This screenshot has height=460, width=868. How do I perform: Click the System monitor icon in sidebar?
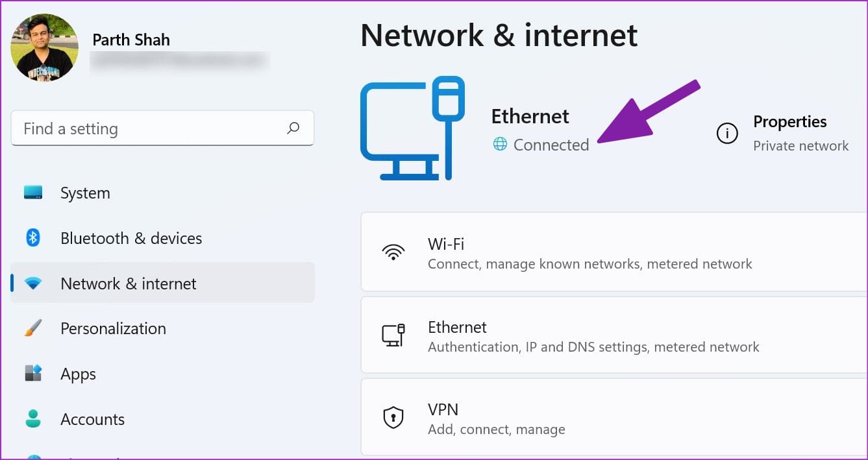pos(33,193)
